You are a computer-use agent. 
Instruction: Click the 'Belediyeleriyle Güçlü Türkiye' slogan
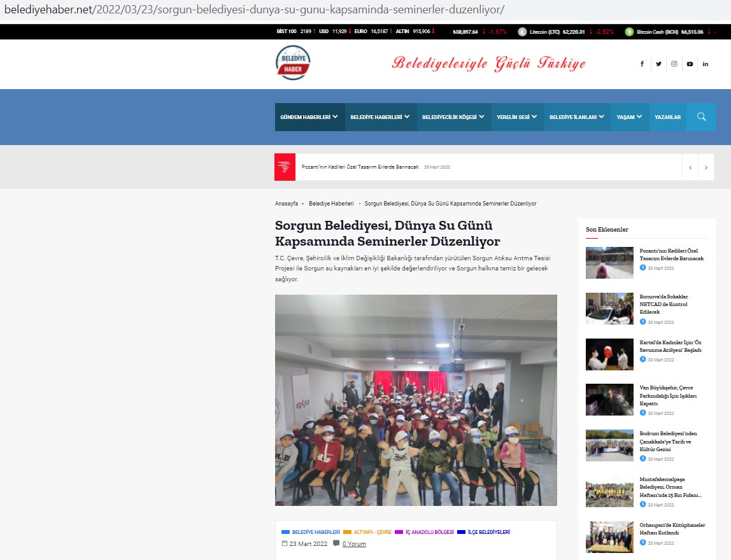pyautogui.click(x=488, y=64)
